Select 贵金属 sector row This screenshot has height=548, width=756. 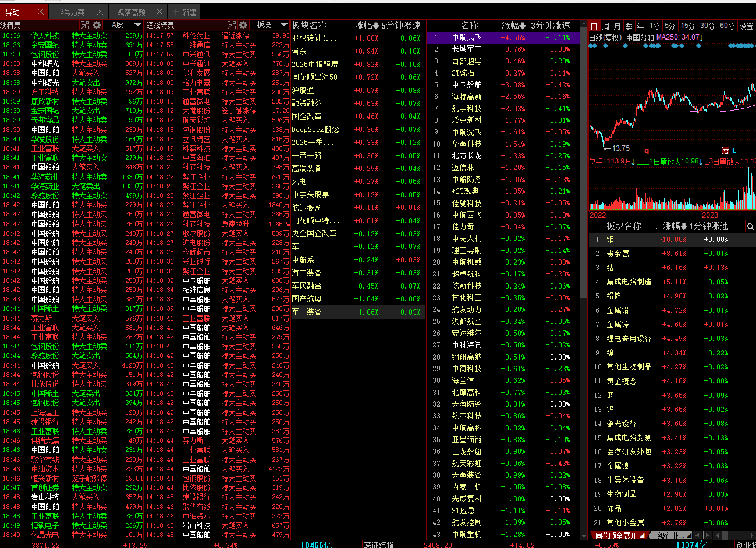coord(672,254)
